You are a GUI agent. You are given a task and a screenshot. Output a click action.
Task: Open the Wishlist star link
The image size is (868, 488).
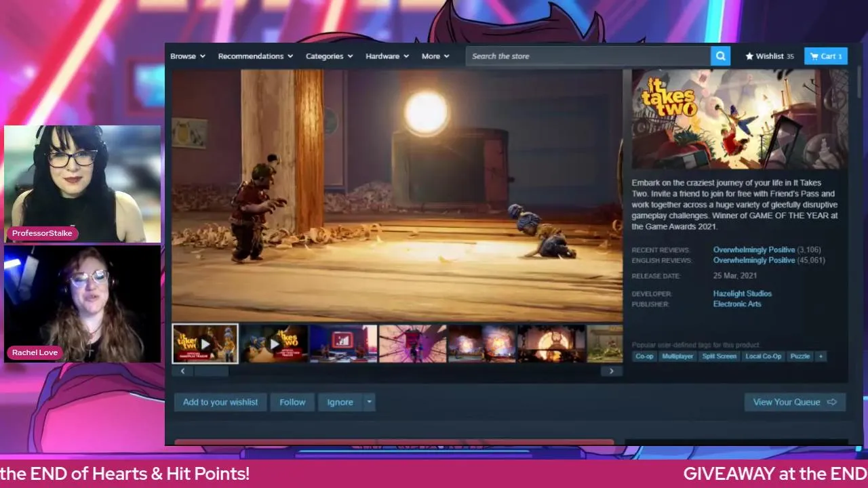tap(770, 56)
